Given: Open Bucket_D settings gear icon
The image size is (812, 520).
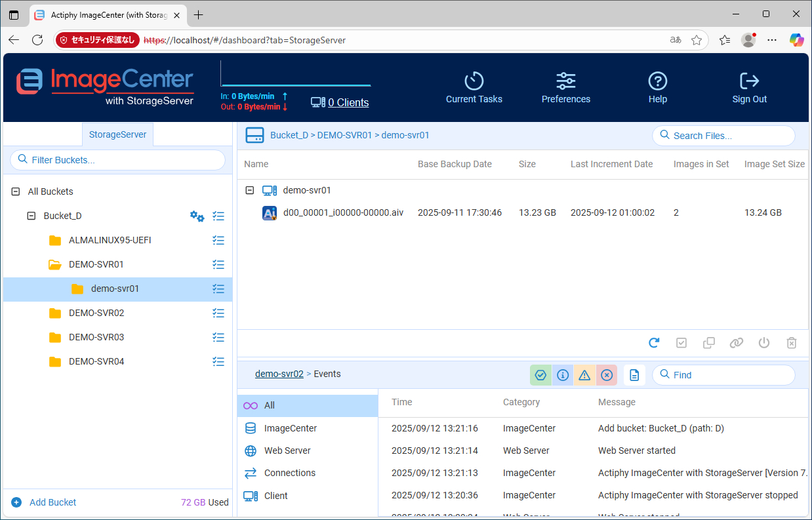Looking at the screenshot, I should click(x=196, y=216).
